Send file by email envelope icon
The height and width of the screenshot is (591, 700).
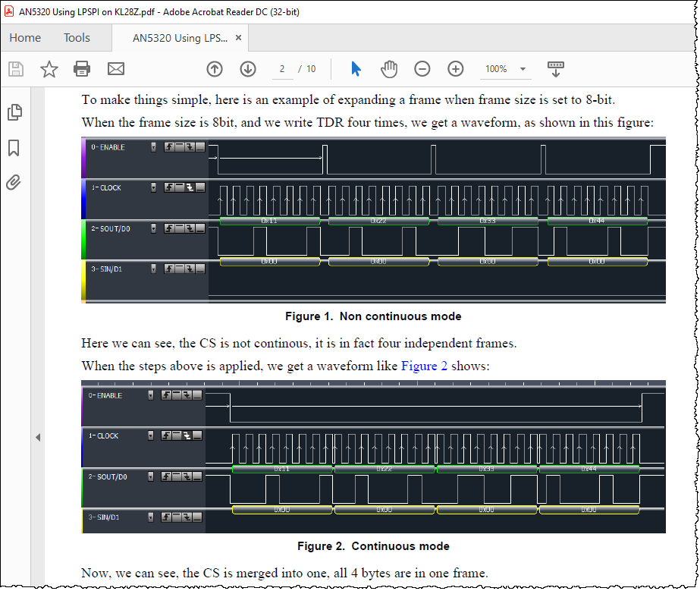point(116,69)
